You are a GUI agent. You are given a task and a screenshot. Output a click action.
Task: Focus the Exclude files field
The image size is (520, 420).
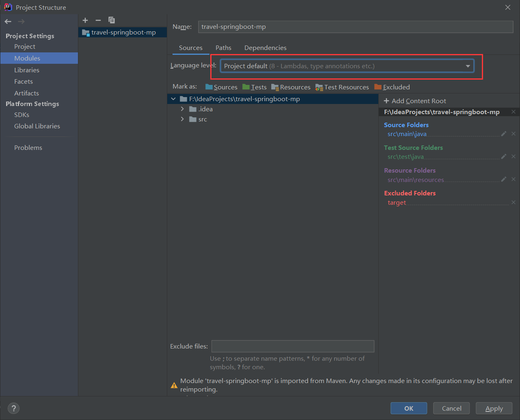point(293,346)
